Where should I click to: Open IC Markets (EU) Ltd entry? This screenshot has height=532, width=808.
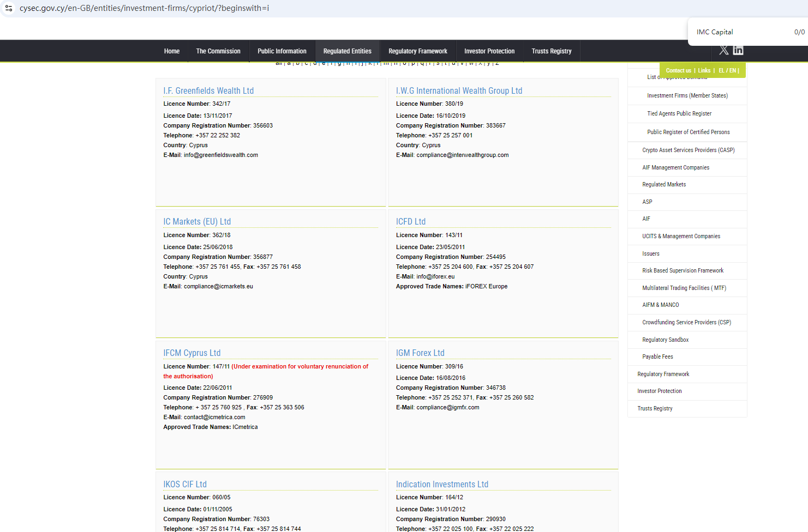click(197, 222)
